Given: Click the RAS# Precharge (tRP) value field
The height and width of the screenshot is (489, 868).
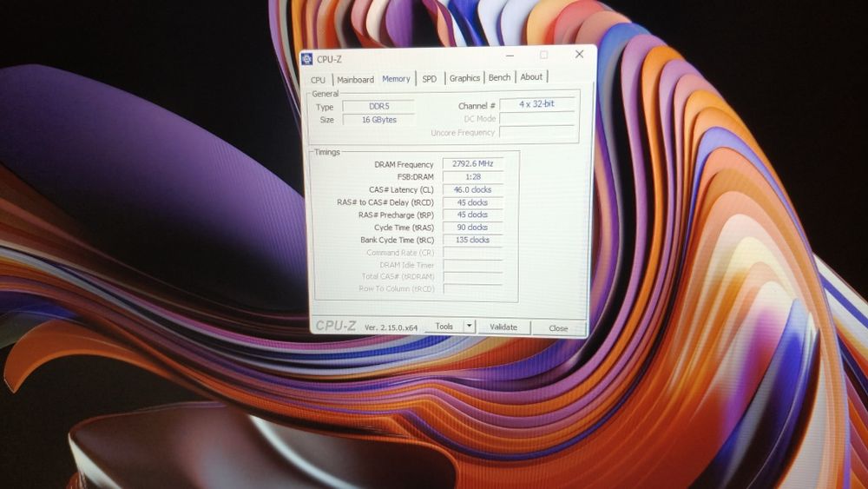Looking at the screenshot, I should coord(472,215).
